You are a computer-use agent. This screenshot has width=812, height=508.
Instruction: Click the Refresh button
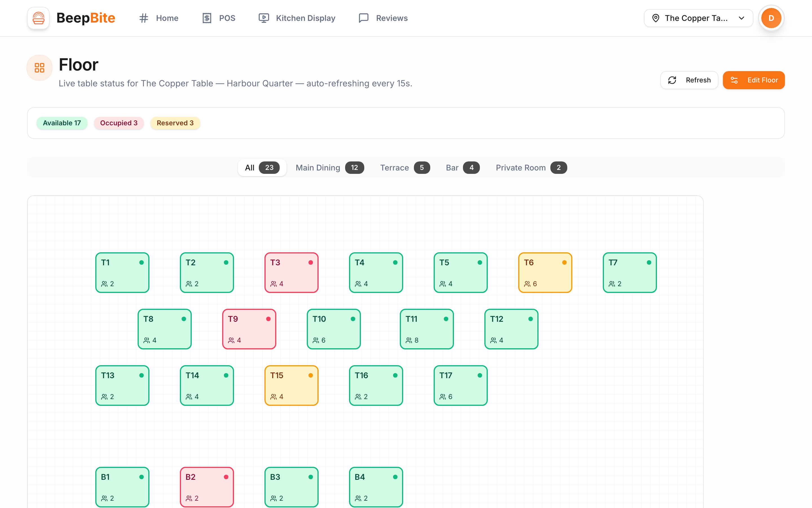click(x=689, y=80)
